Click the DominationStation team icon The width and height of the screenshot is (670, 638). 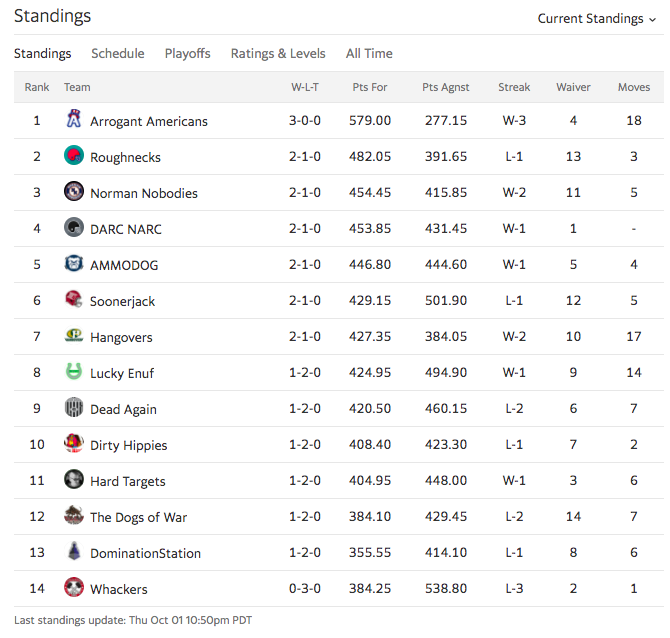73,551
